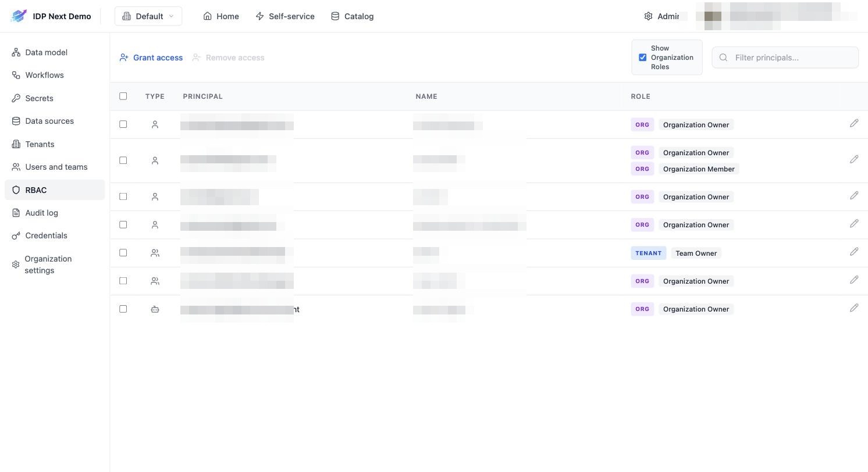The height and width of the screenshot is (472, 868).
Task: Go to the Catalog tab
Action: tap(352, 16)
